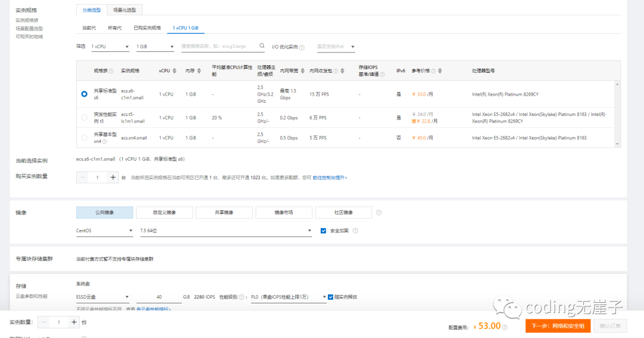The height and width of the screenshot is (338, 644).
Task: Select the 突发性能实例 t5 radio button
Action: pyautogui.click(x=84, y=117)
